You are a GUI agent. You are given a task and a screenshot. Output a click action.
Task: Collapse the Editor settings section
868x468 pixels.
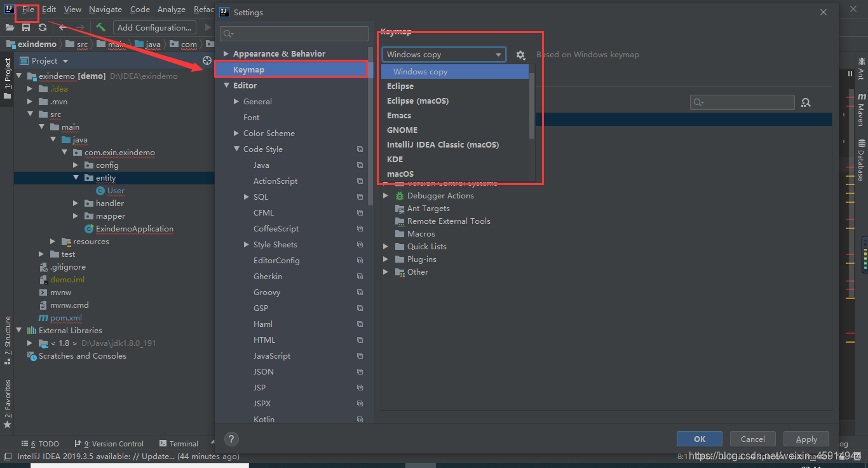click(226, 86)
